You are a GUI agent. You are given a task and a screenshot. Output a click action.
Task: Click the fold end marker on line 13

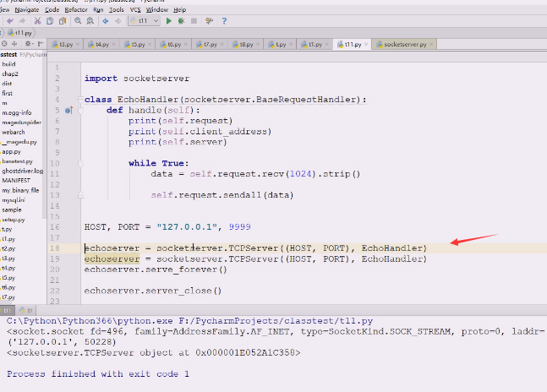pyautogui.click(x=80, y=195)
